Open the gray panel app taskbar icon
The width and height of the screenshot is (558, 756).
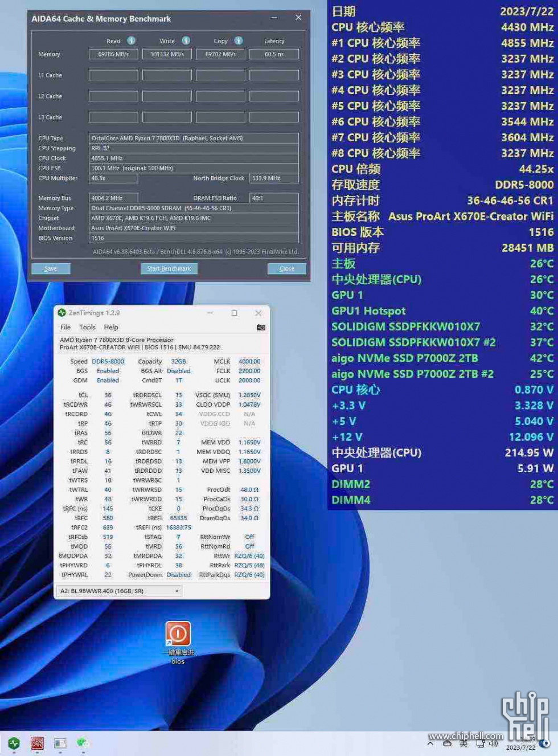pos(60,743)
